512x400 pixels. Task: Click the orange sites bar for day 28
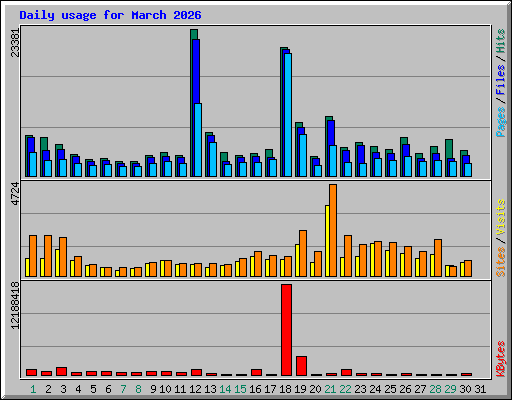pos(438,258)
